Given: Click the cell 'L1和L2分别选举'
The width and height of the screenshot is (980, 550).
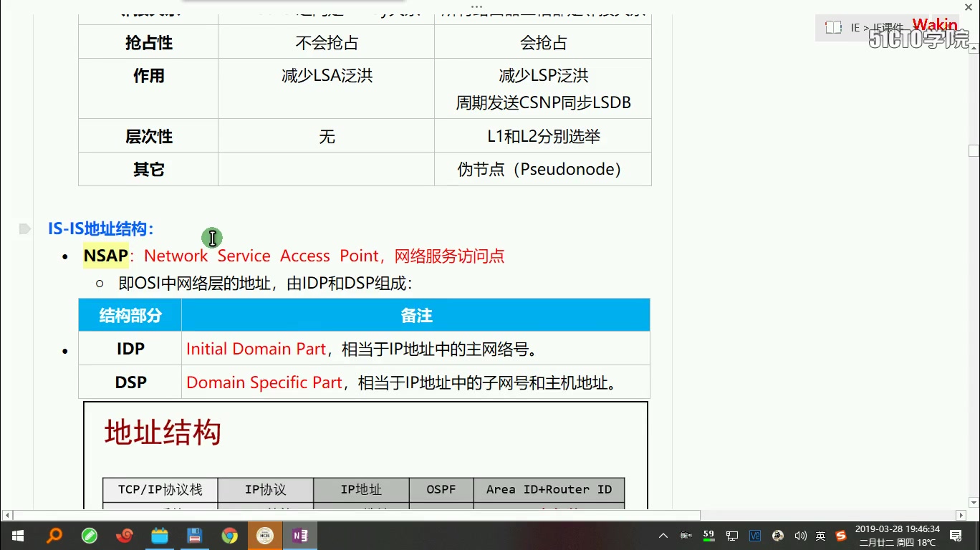Looking at the screenshot, I should pos(543,136).
